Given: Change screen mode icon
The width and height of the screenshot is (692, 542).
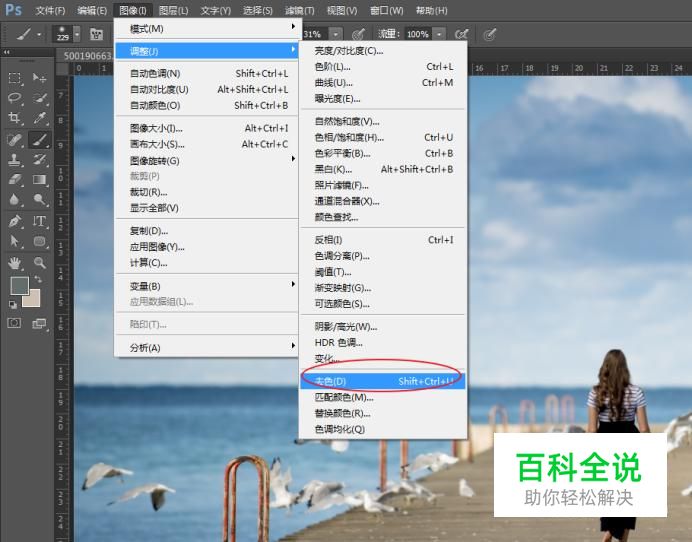Looking at the screenshot, I should [39, 324].
